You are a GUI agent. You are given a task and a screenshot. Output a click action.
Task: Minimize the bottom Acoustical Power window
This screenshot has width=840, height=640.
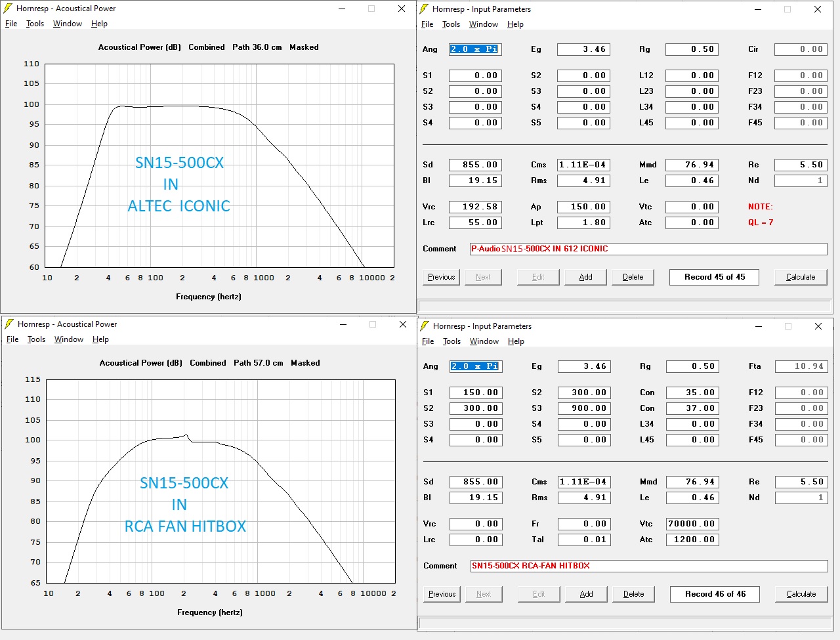[343, 324]
